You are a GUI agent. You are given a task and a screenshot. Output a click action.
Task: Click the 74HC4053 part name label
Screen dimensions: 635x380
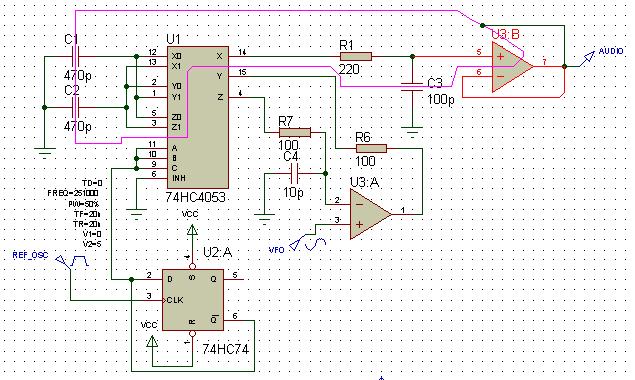(195, 197)
